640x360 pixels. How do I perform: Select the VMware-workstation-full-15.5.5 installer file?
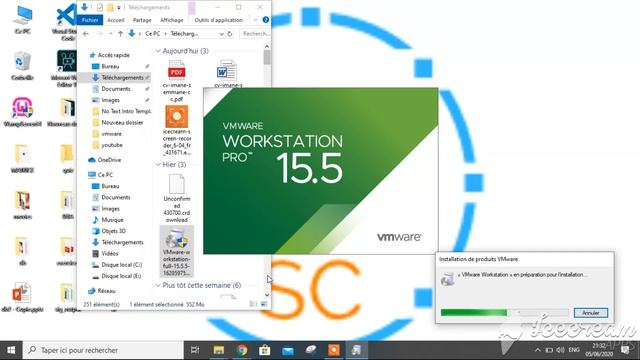(176, 252)
